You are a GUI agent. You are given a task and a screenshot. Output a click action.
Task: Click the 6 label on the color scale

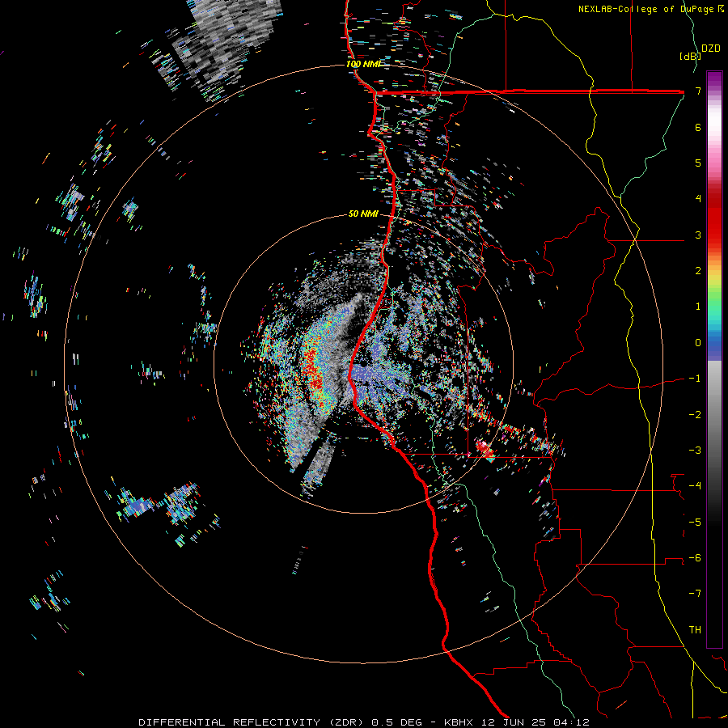point(698,127)
